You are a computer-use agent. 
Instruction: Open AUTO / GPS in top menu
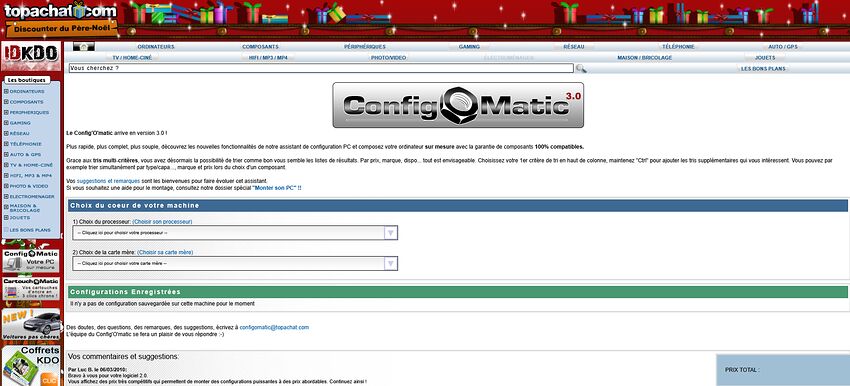783,47
